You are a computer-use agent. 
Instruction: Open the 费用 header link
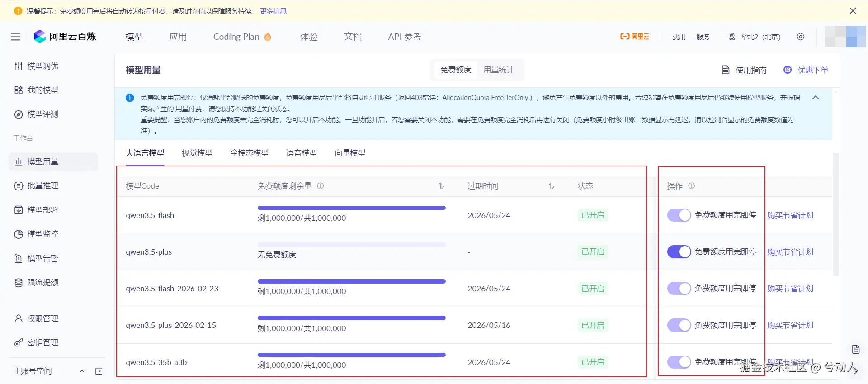coord(679,37)
